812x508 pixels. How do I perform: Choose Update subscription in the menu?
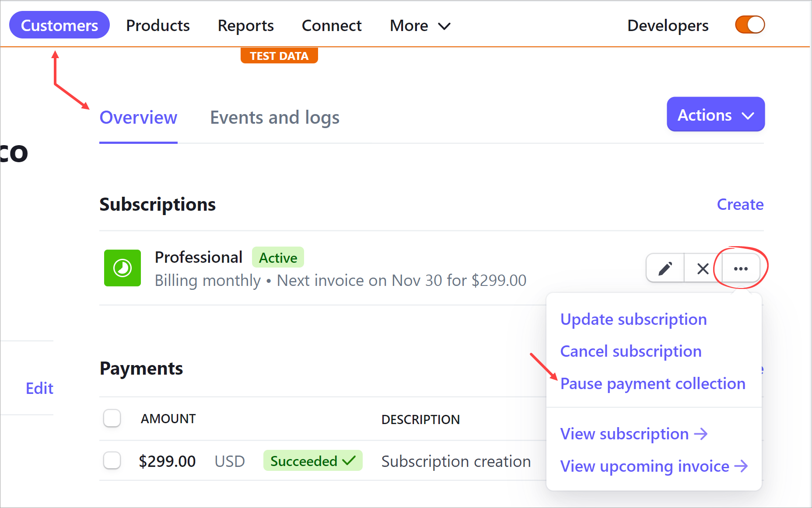[x=633, y=319]
